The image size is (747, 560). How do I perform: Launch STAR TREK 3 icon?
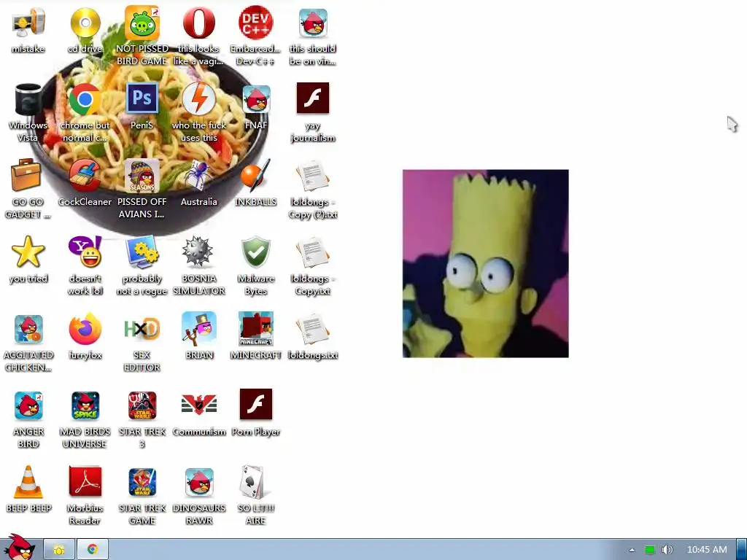point(142,405)
